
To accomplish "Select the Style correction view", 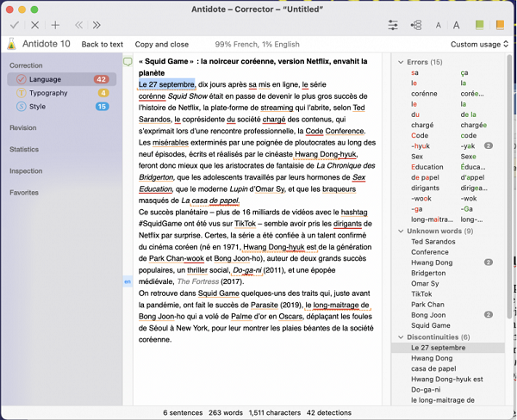I will pos(39,107).
